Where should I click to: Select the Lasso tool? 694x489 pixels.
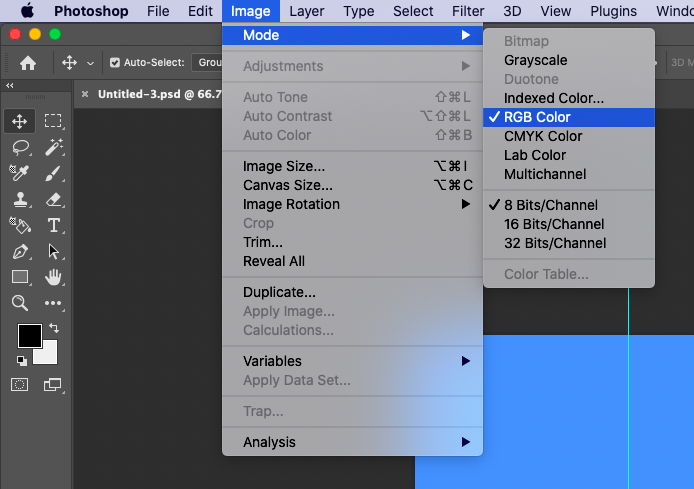[x=20, y=147]
